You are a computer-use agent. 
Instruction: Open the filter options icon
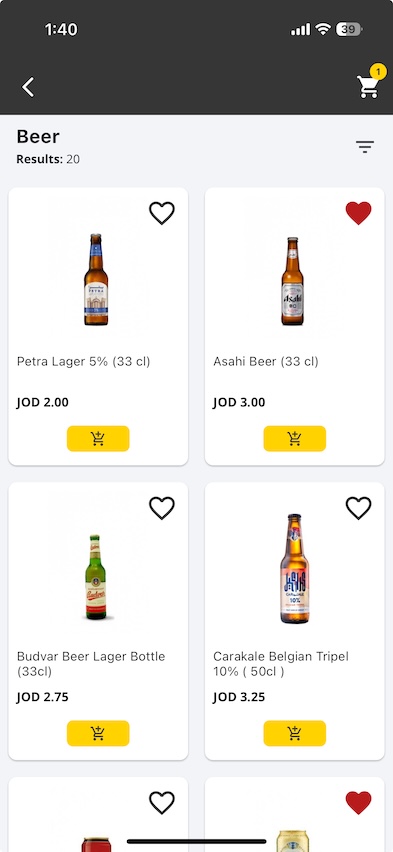(x=365, y=147)
